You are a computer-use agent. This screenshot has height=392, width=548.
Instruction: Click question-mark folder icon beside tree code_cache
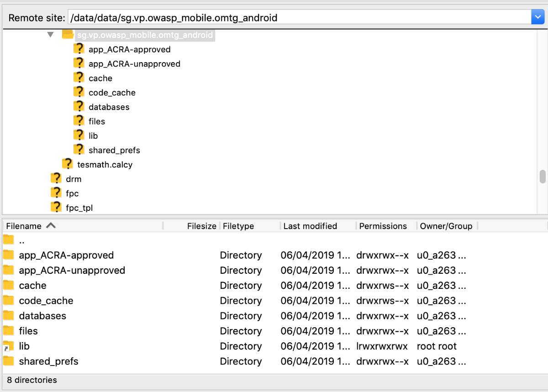[x=79, y=92]
